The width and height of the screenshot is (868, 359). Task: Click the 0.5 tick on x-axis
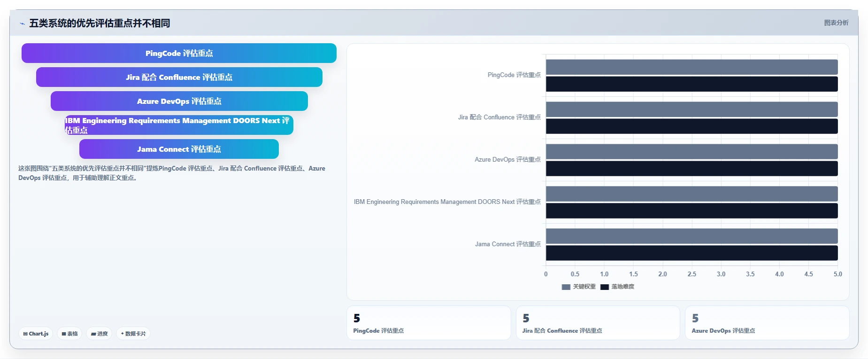[575, 274]
